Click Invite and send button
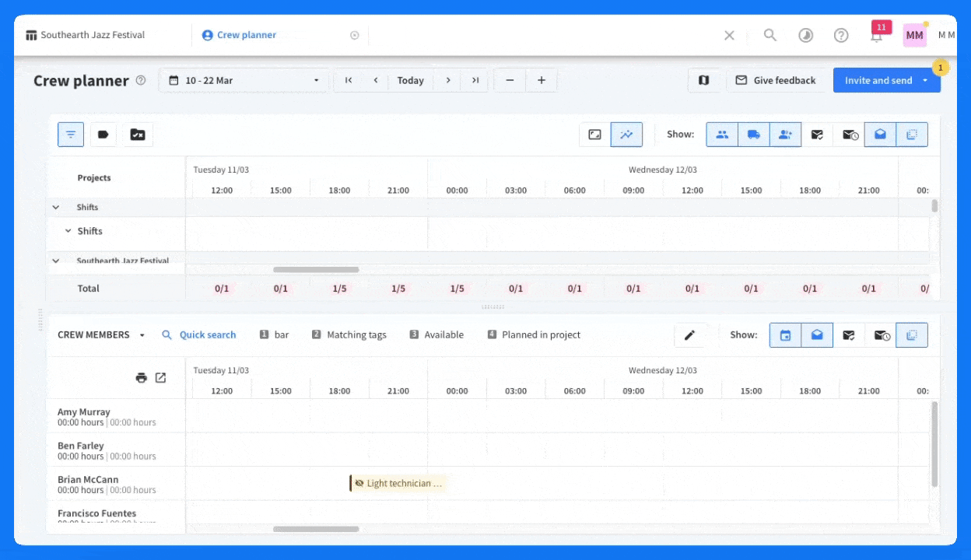 point(878,80)
